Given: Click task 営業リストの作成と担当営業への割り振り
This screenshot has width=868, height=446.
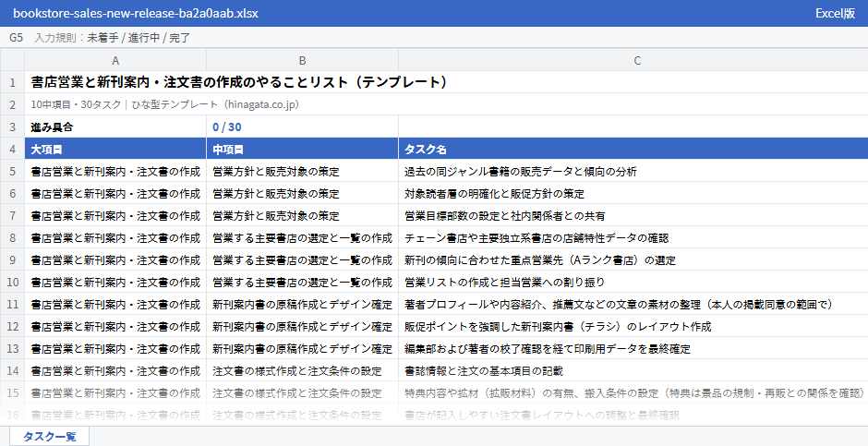Looking at the screenshot, I should click(633, 282).
